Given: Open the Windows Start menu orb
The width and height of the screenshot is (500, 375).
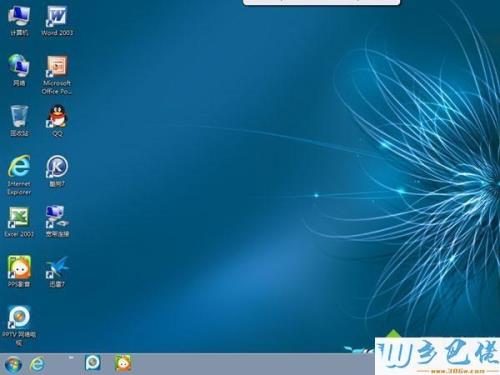Looking at the screenshot, I should tap(13, 364).
